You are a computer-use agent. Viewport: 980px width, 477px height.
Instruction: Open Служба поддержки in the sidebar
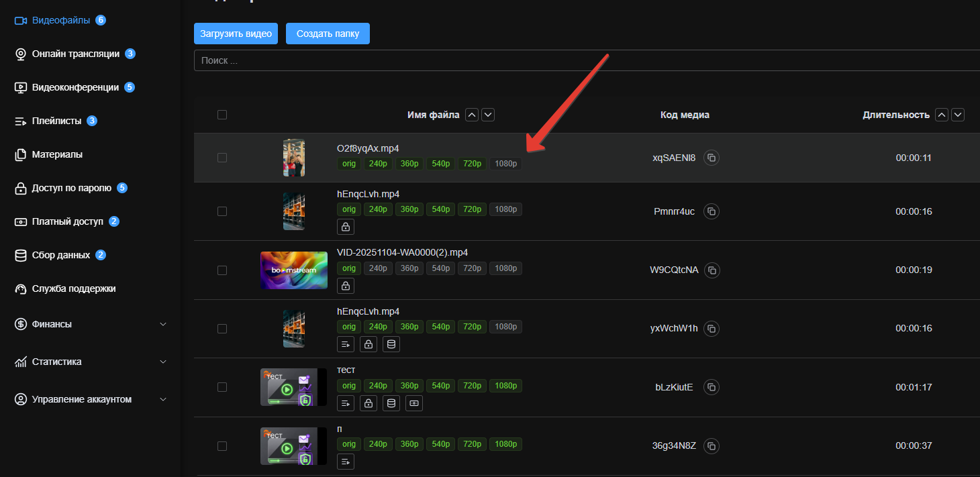(x=74, y=288)
